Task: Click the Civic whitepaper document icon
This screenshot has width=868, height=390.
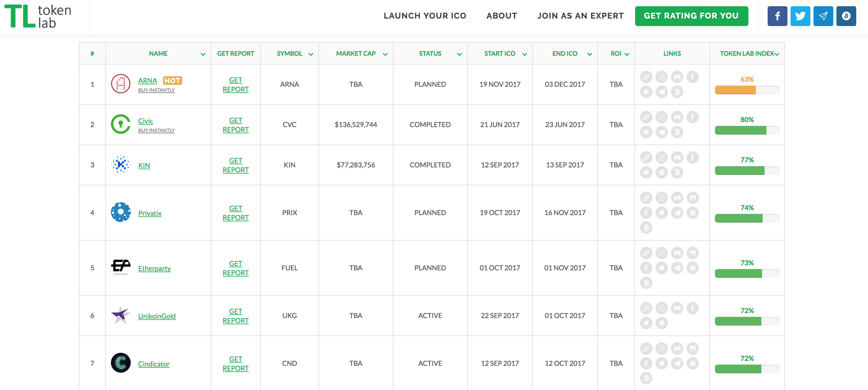Action: 661,117
